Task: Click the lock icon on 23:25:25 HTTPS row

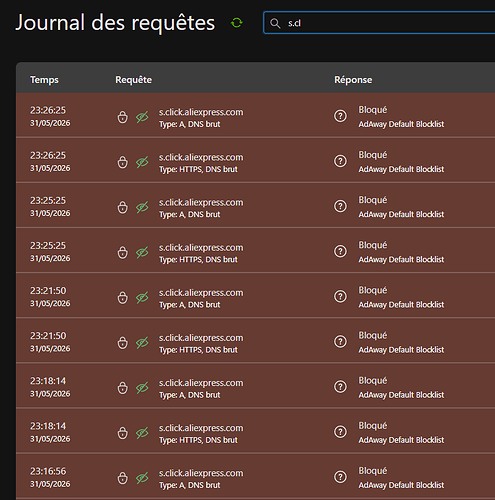Action: point(123,252)
